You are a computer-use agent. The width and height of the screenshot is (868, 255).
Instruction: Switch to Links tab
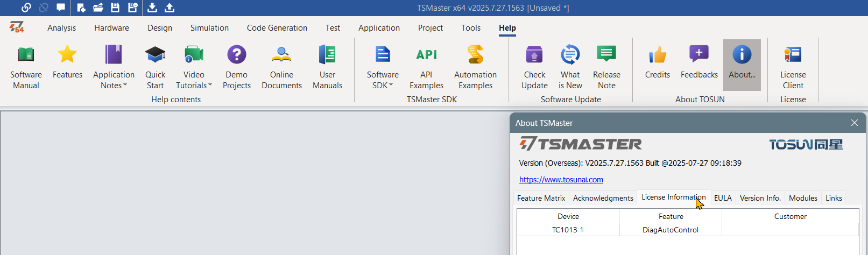(x=834, y=198)
